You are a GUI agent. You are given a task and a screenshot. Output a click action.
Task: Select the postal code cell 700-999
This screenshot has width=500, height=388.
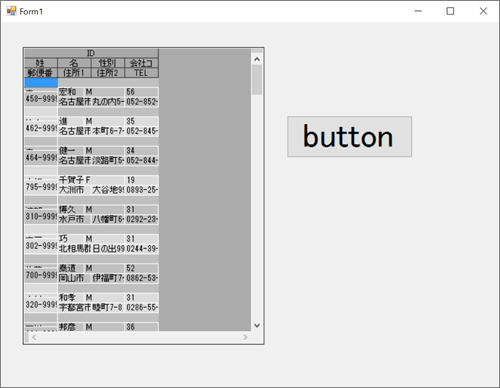(41, 275)
